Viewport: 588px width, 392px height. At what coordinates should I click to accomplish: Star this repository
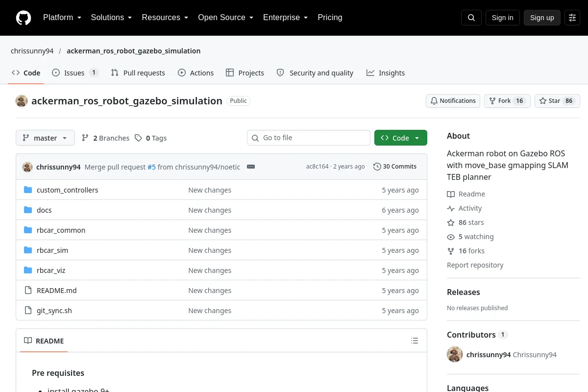[x=557, y=101]
